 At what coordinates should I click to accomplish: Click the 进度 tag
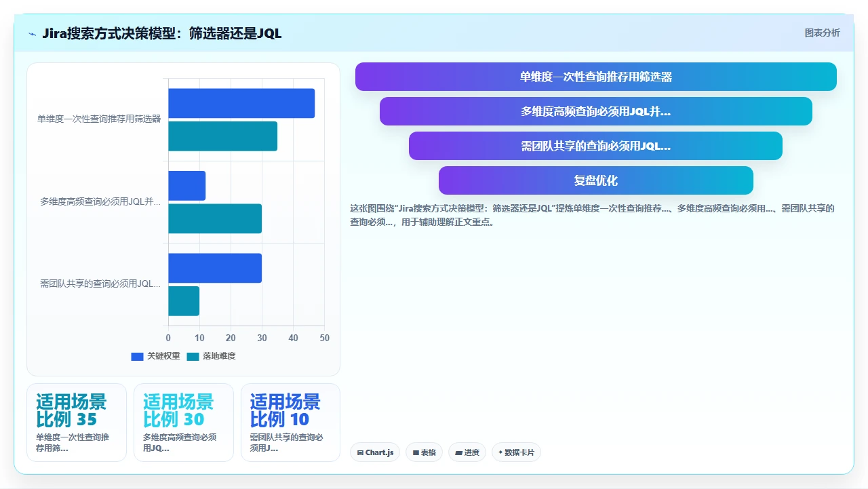click(x=467, y=452)
